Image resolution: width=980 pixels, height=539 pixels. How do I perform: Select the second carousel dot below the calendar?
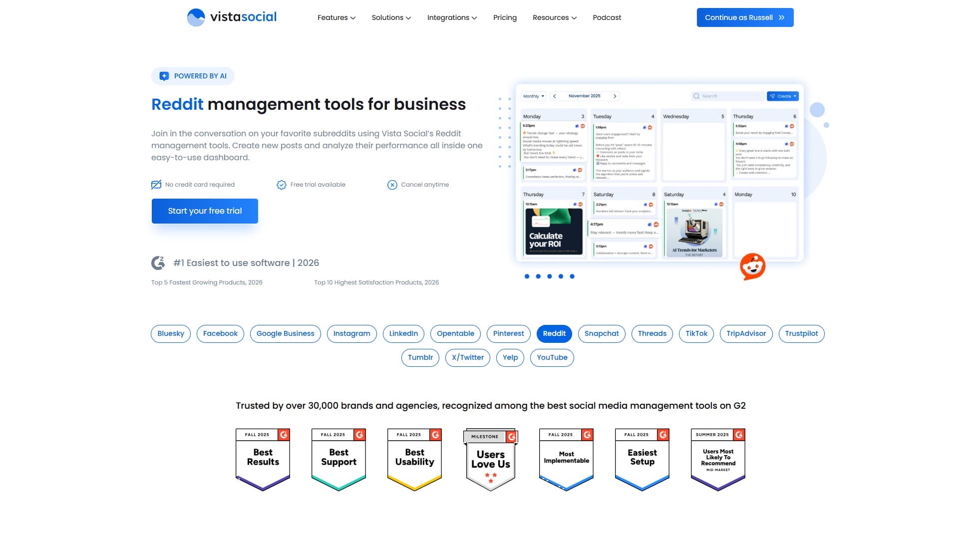538,275
